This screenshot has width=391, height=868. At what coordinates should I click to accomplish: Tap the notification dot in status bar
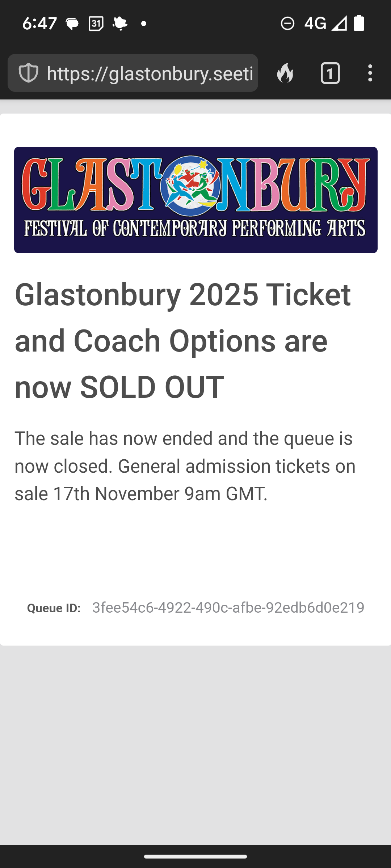pyautogui.click(x=144, y=24)
